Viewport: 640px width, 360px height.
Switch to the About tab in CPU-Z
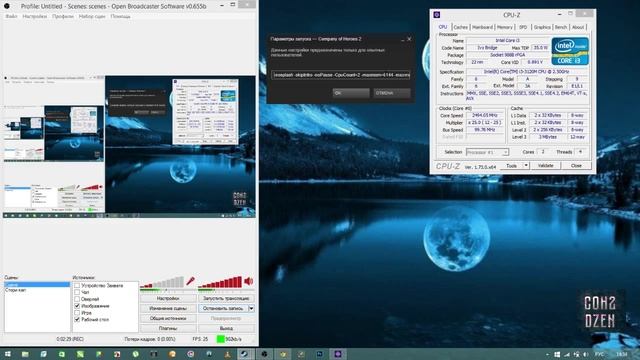point(578,27)
